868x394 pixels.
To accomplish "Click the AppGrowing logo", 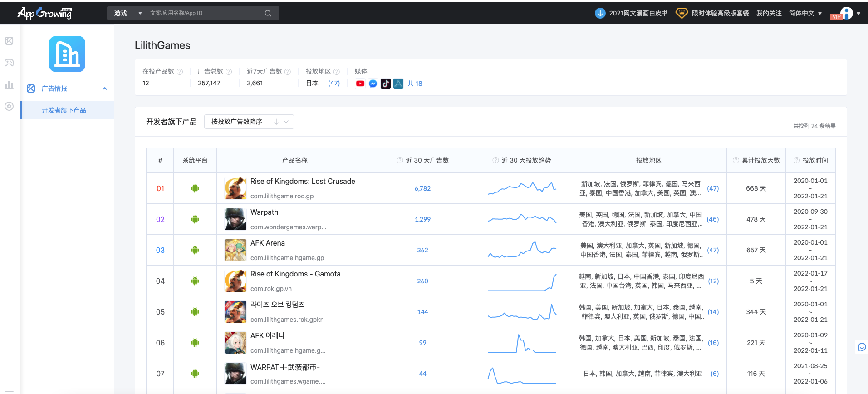I will point(44,13).
